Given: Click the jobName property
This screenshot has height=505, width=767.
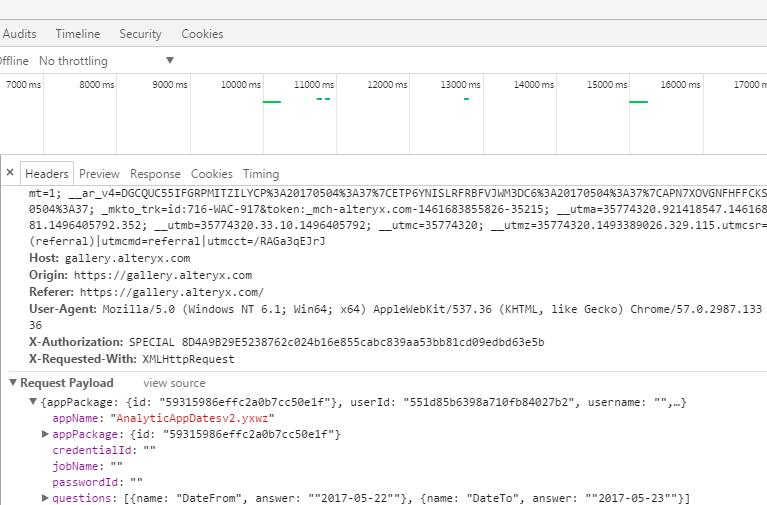Looking at the screenshot, I should (76, 466).
